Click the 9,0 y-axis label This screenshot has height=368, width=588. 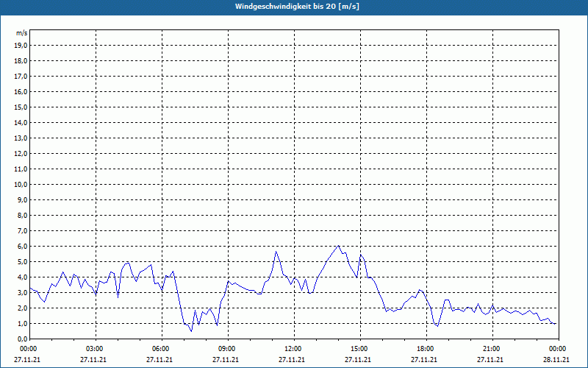[x=22, y=199]
